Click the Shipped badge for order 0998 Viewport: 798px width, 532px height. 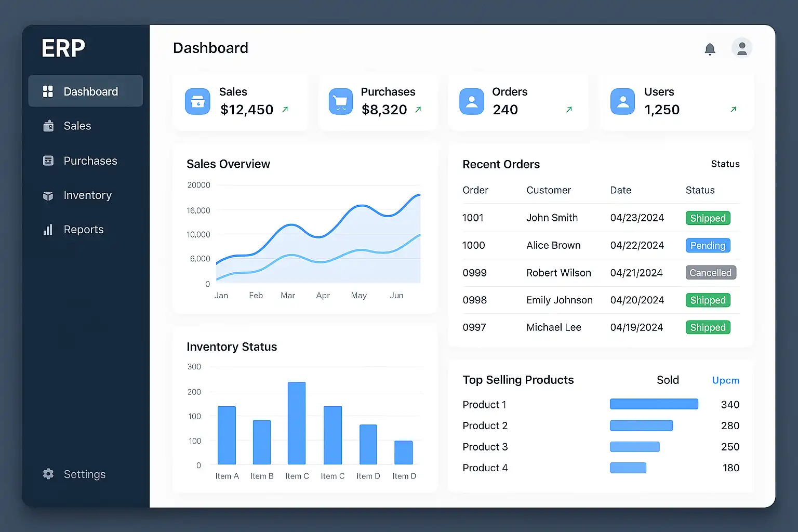(708, 300)
